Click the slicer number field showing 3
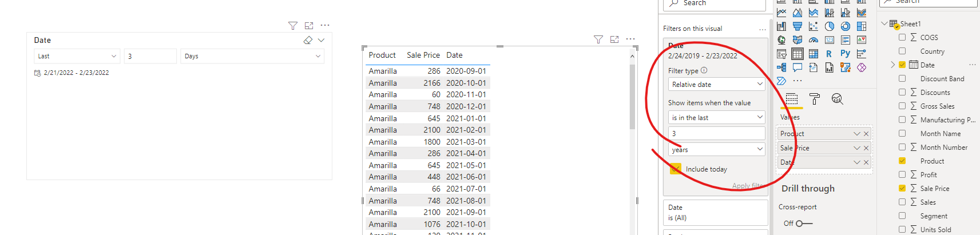The image size is (980, 235). (150, 56)
